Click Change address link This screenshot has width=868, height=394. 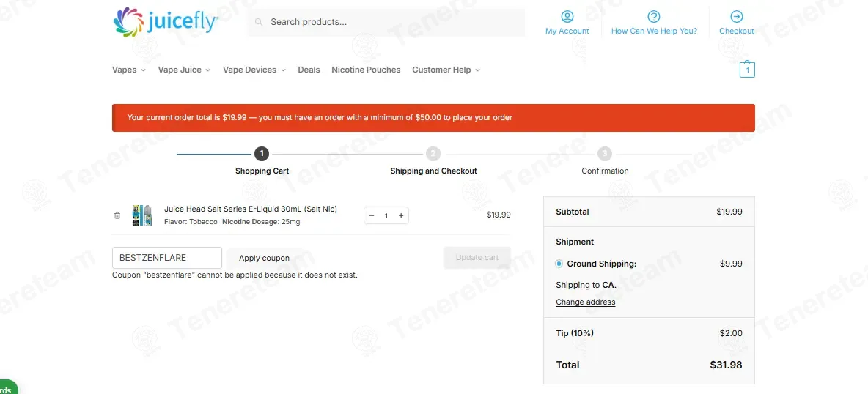click(585, 302)
